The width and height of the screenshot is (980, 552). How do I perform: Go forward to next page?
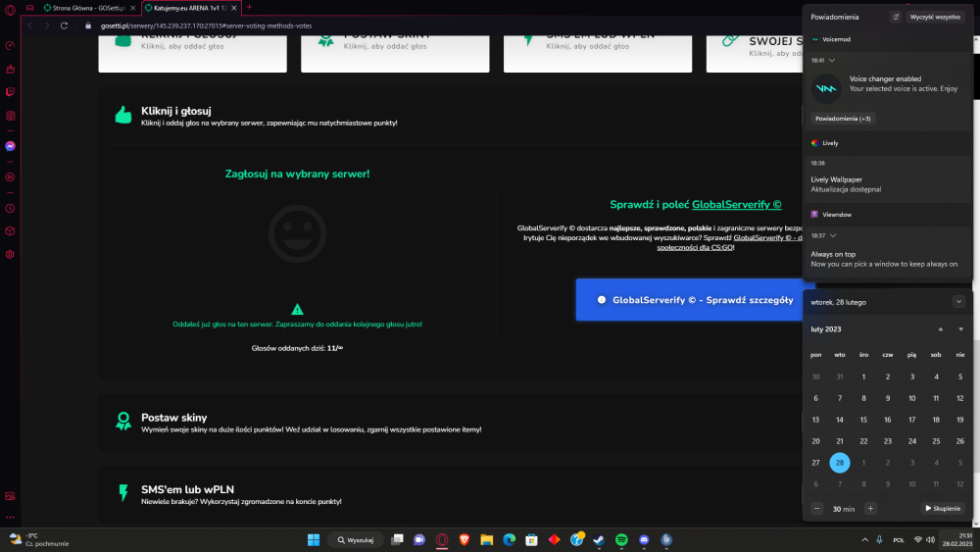click(x=47, y=25)
